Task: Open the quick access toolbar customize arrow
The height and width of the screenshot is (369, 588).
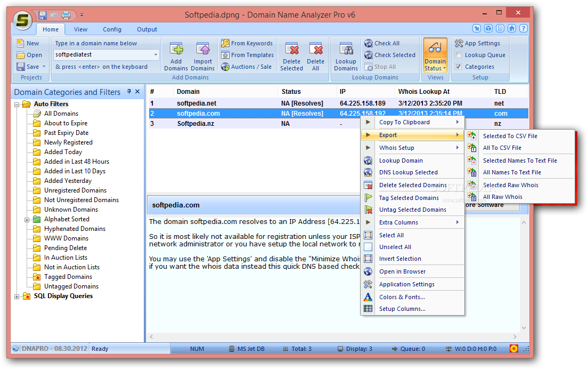Action: click(x=81, y=15)
